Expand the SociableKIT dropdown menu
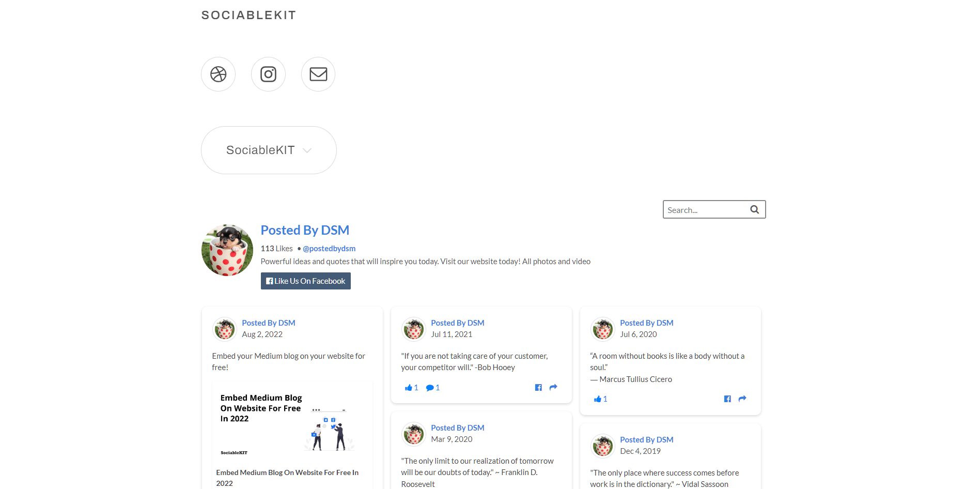 (x=268, y=150)
